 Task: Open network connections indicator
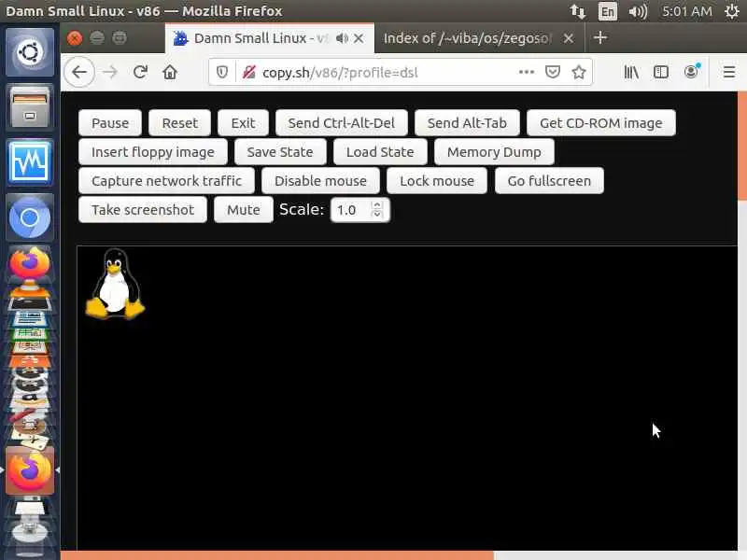coord(578,11)
